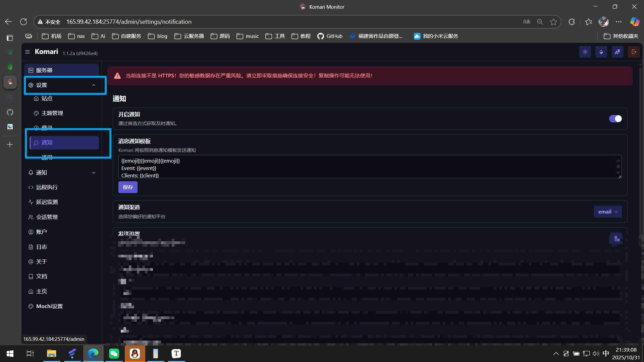This screenshot has height=362, width=644.
Task: Open the Edge browser extensions icon
Action: pos(572,22)
